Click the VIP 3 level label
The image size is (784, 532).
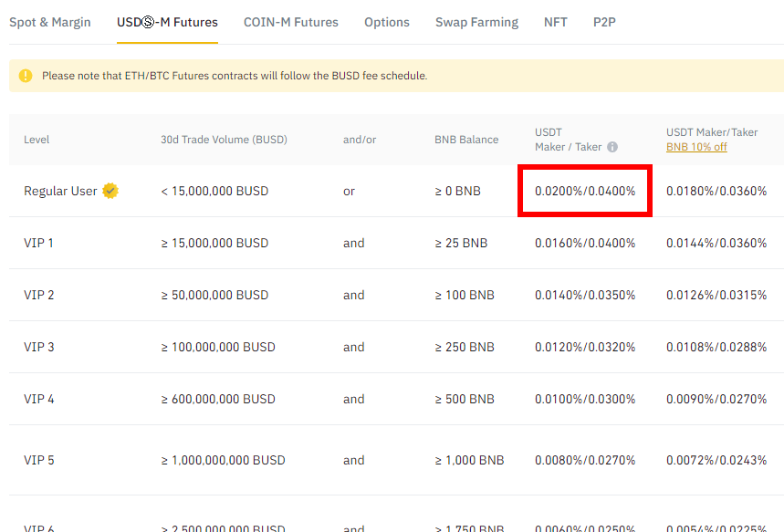[x=39, y=347]
